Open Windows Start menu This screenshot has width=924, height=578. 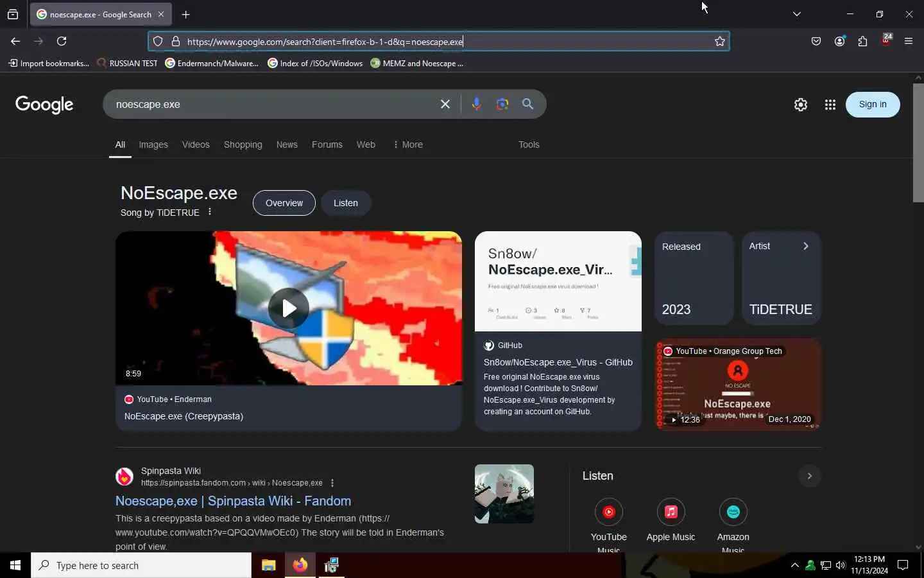tap(15, 565)
